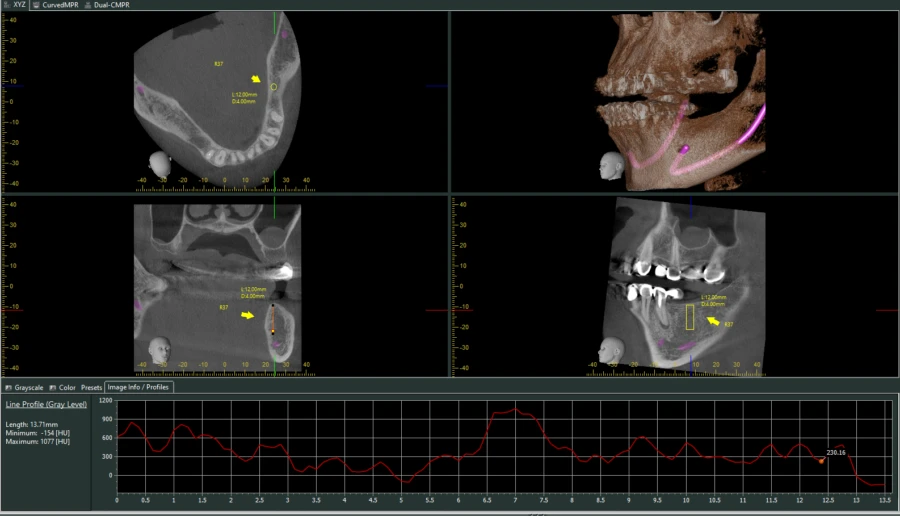Open the Presets tab
The image size is (900, 516).
click(91, 387)
